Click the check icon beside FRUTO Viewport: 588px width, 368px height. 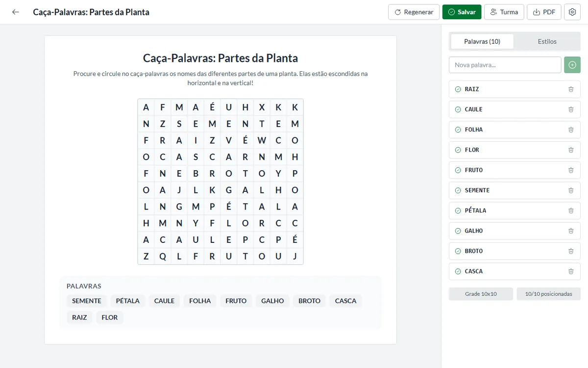point(458,170)
